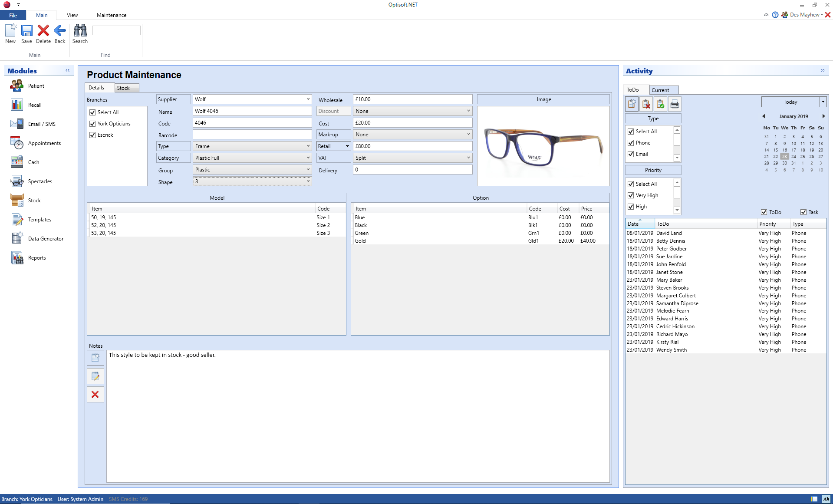This screenshot has width=833, height=504.
Task: Switch to the Stock tab
Action: click(x=124, y=88)
